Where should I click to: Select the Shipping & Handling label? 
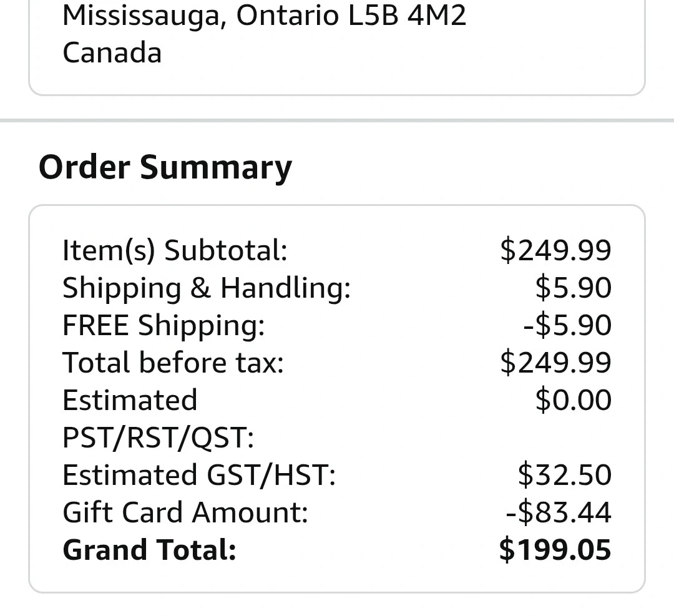(x=207, y=288)
